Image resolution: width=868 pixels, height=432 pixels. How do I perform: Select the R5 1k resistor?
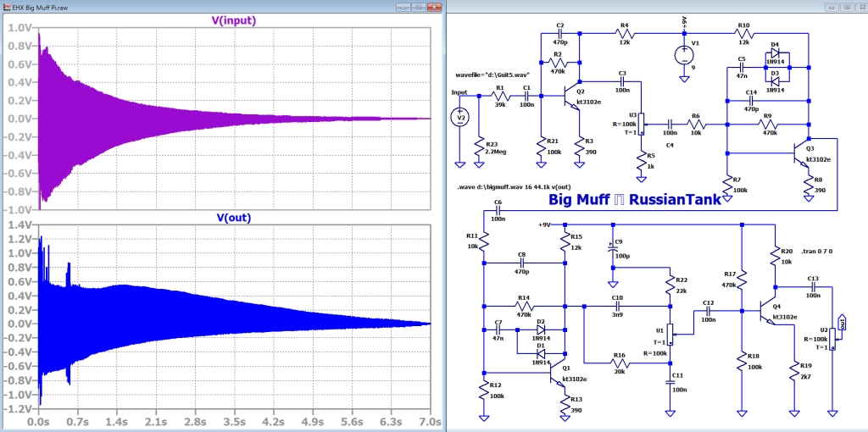[641, 161]
